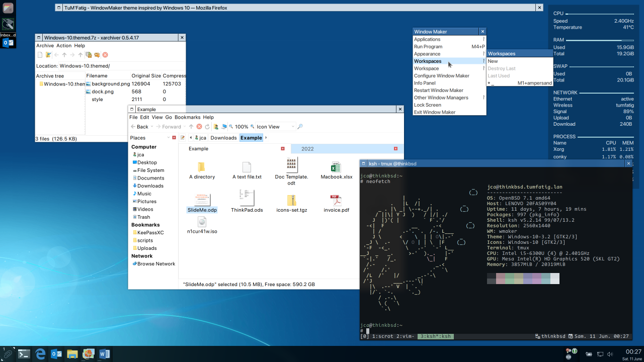Toggle the edit location path button
Image resolution: width=644 pixels, height=362 pixels.
coord(183,138)
